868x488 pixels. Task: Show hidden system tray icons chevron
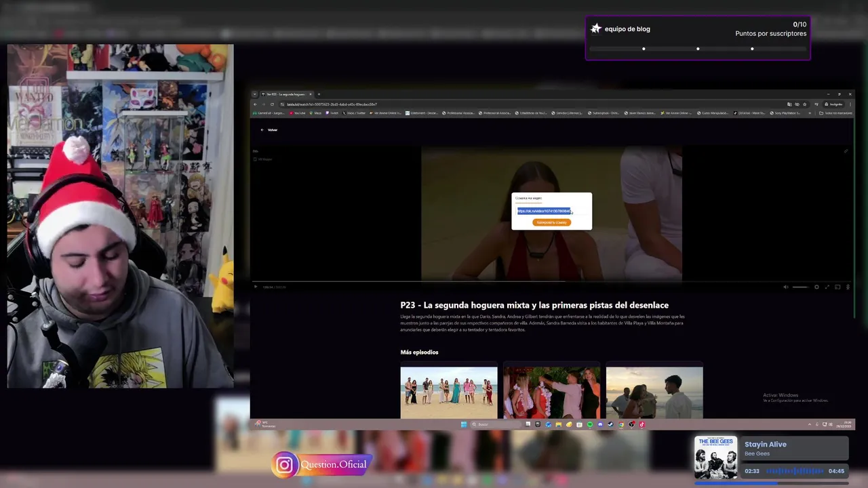(809, 424)
